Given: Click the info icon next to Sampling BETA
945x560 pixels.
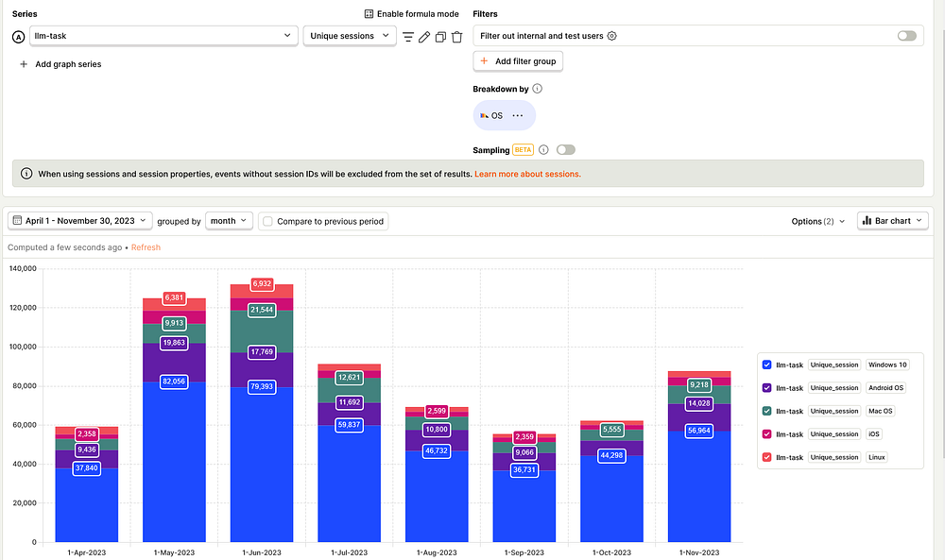Looking at the screenshot, I should coord(543,150).
